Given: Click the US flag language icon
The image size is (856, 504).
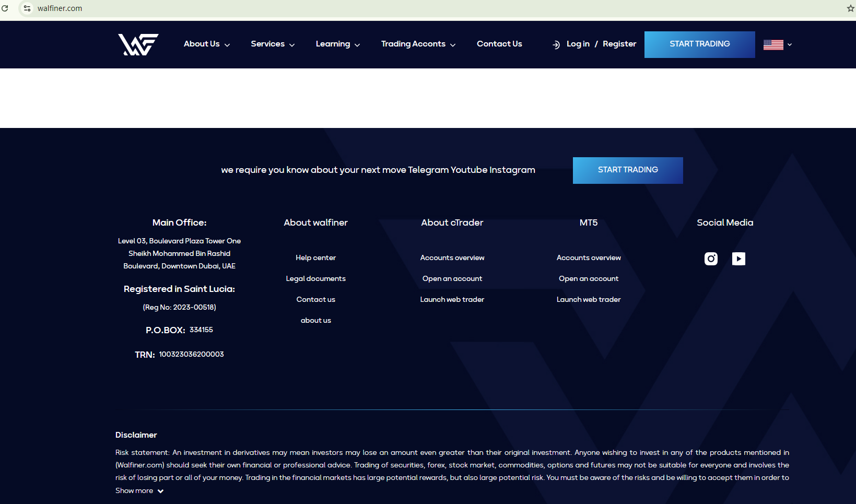Looking at the screenshot, I should pos(773,45).
